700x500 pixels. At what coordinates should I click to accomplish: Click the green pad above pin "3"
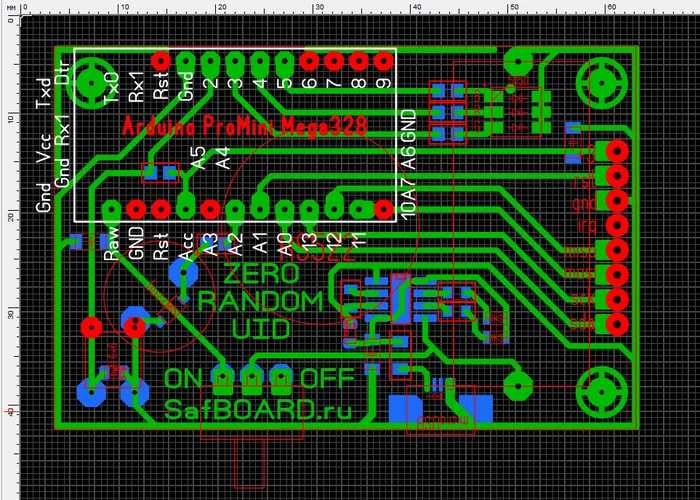[x=235, y=62]
